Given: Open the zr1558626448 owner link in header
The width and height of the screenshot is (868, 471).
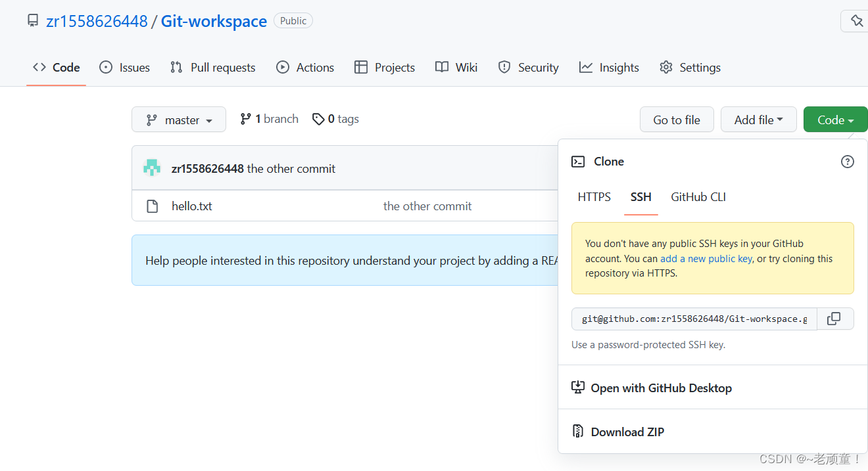Looking at the screenshot, I should tap(97, 21).
